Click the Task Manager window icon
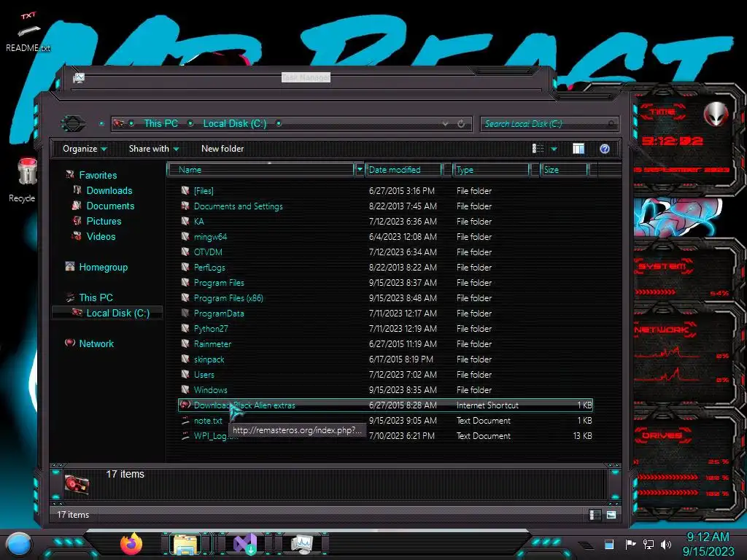 point(79,77)
